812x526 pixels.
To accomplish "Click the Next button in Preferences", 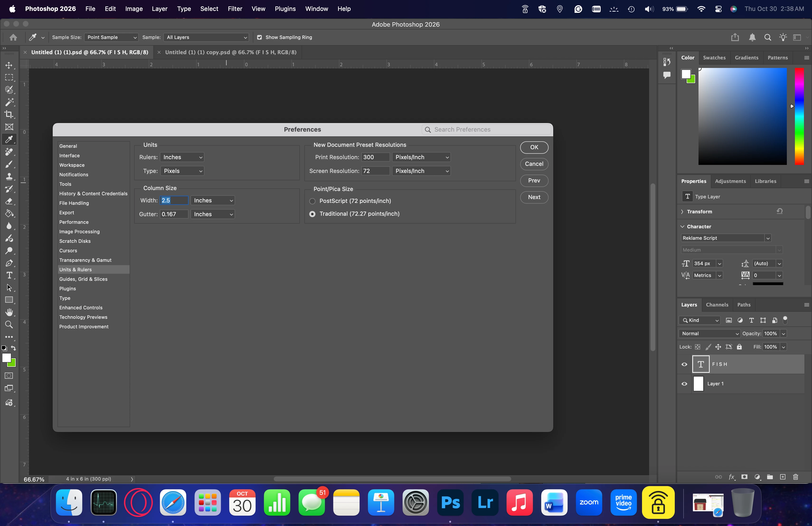I will pos(534,197).
